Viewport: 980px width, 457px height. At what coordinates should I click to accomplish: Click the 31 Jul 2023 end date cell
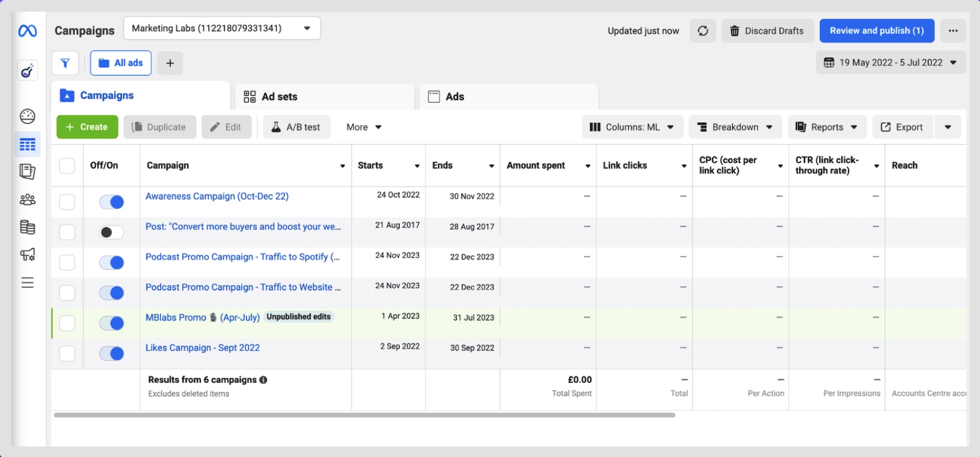(473, 318)
